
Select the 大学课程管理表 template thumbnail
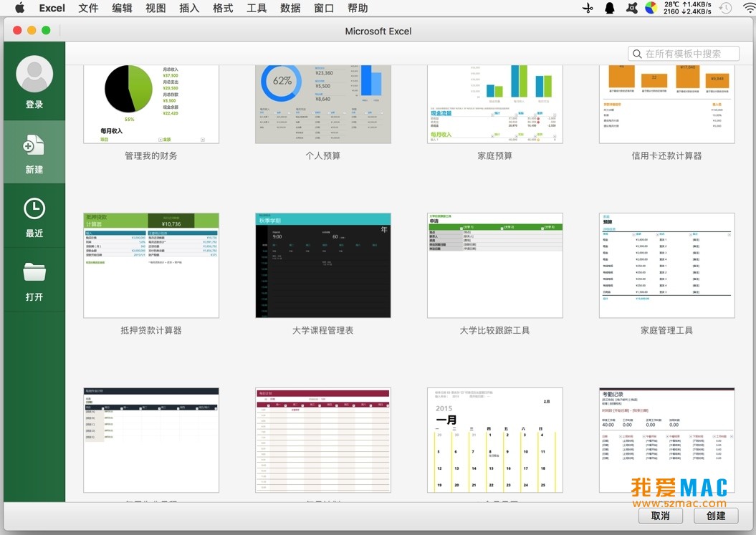pyautogui.click(x=323, y=266)
